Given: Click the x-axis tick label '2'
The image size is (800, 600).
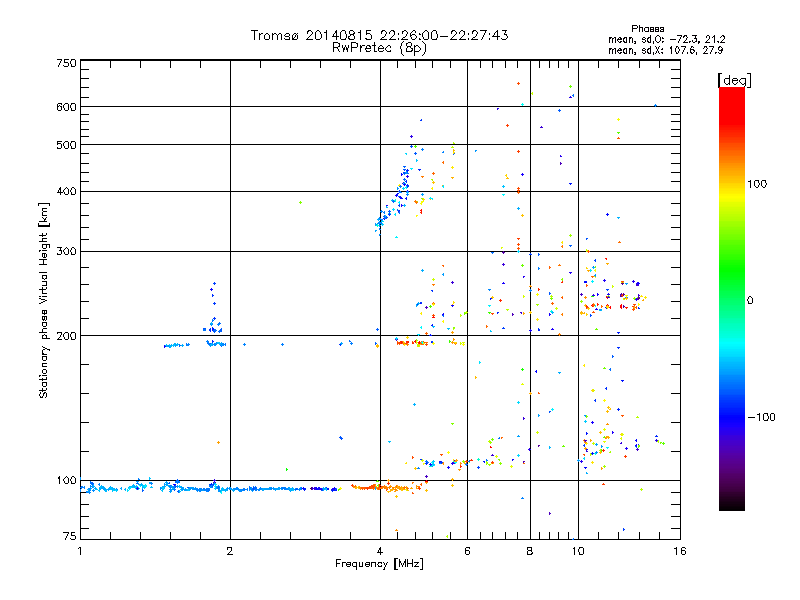Looking at the screenshot, I should pos(230,551).
